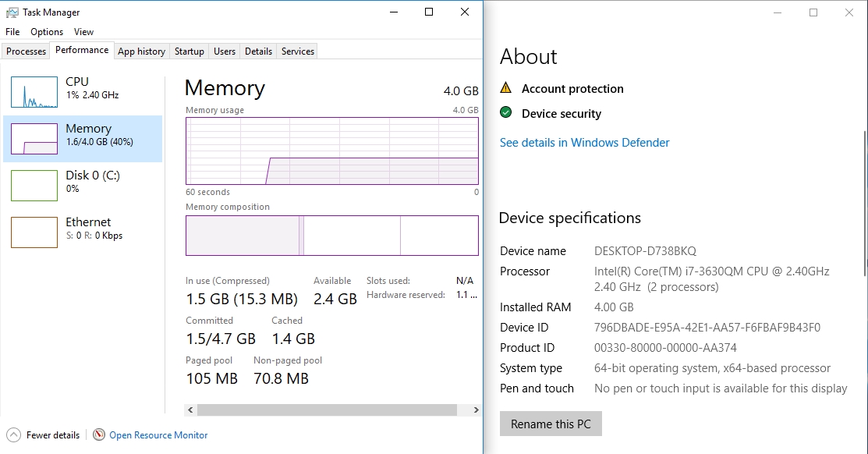Viewport: 868px width, 454px height.
Task: Select the Ethernet graph in the sidebar
Action: click(x=34, y=232)
